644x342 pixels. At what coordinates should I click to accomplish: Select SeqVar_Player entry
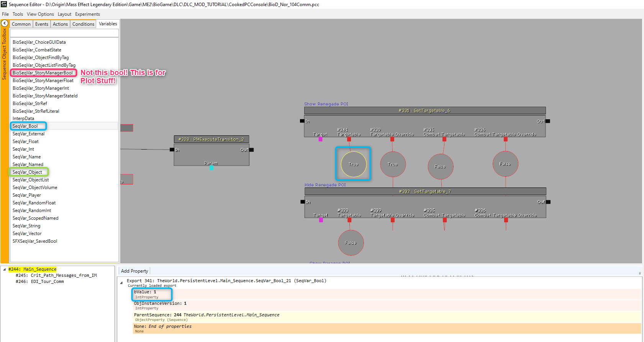coord(27,195)
